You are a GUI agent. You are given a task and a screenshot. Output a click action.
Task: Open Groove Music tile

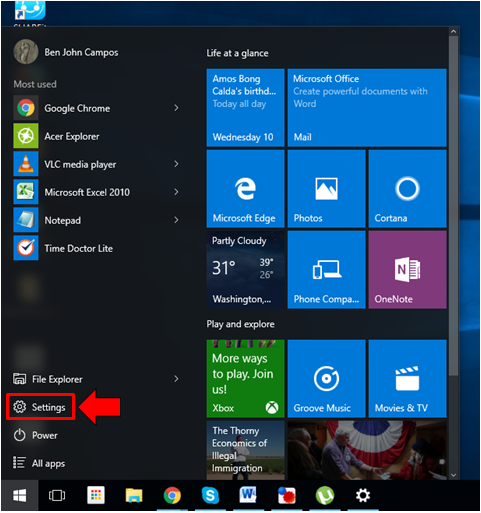[326, 379]
